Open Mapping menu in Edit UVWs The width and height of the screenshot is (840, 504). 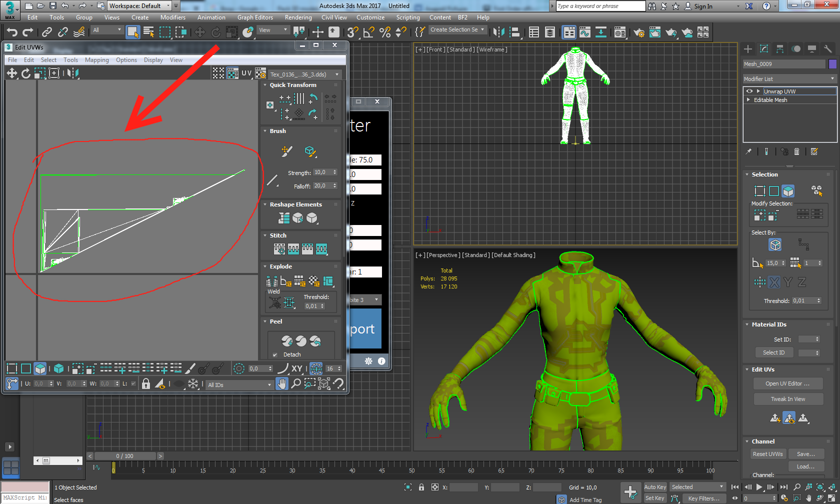pos(97,60)
